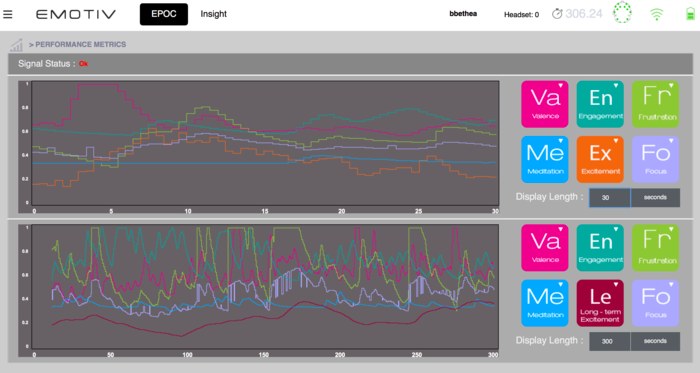Click the EMOTIV logo

[x=76, y=14]
